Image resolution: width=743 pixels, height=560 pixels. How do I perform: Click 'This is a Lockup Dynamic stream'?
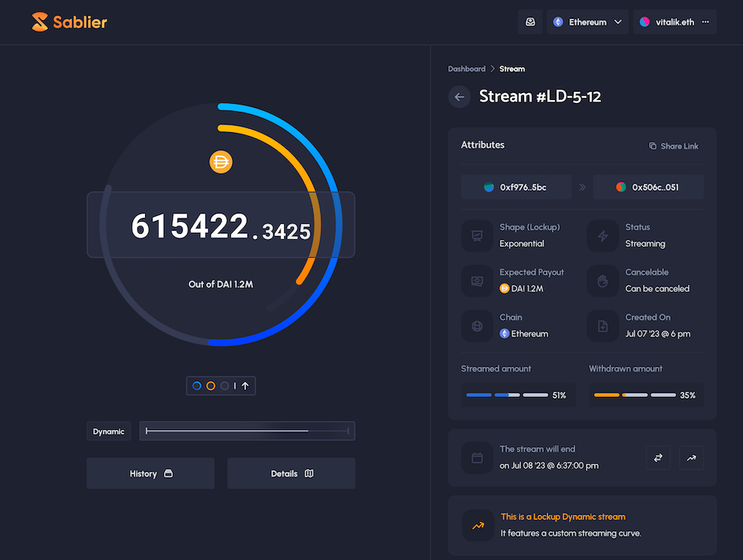pyautogui.click(x=563, y=517)
